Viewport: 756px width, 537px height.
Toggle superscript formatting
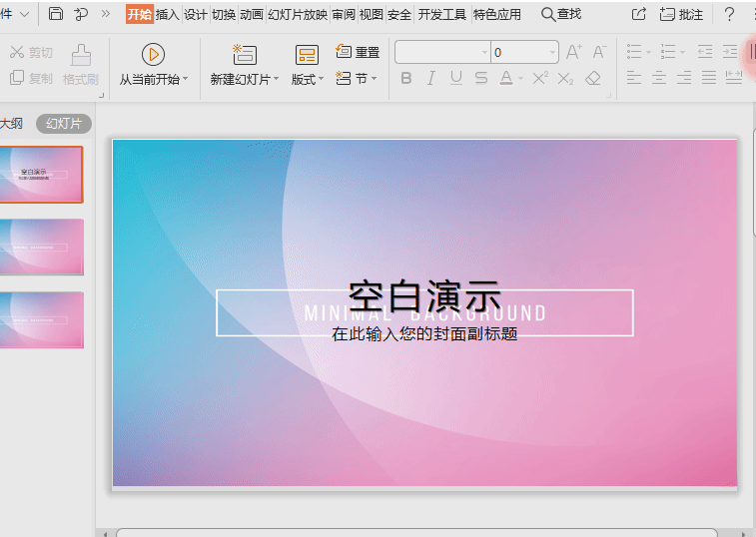point(540,78)
